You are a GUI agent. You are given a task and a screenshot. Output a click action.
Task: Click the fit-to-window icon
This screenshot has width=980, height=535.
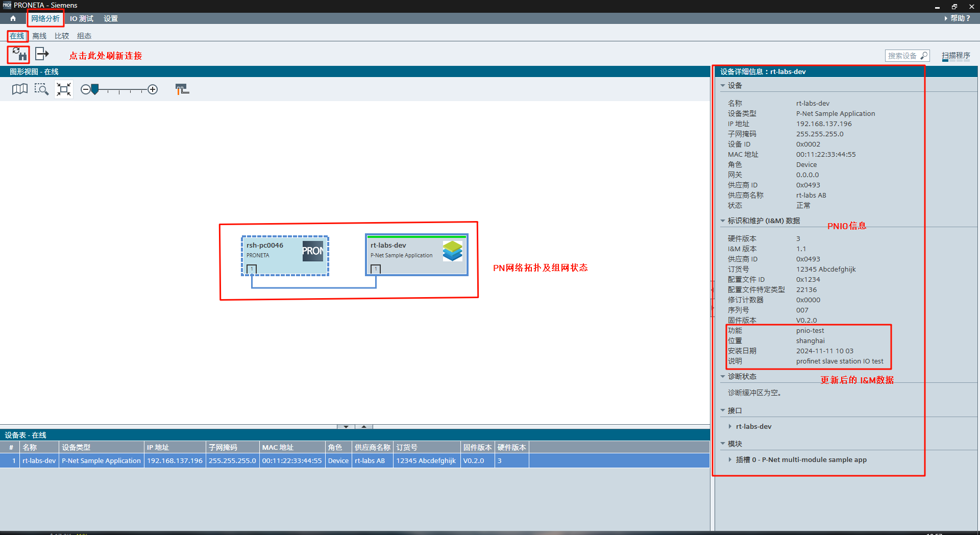[x=64, y=89]
